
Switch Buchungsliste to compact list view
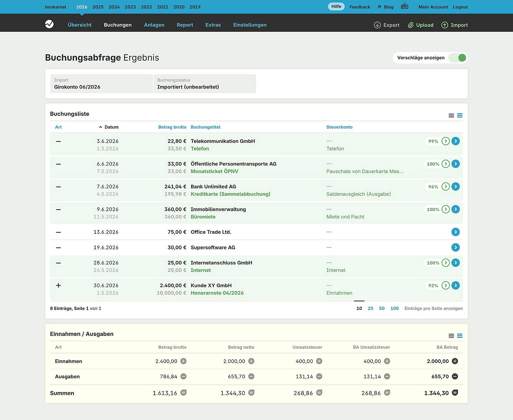coord(451,116)
